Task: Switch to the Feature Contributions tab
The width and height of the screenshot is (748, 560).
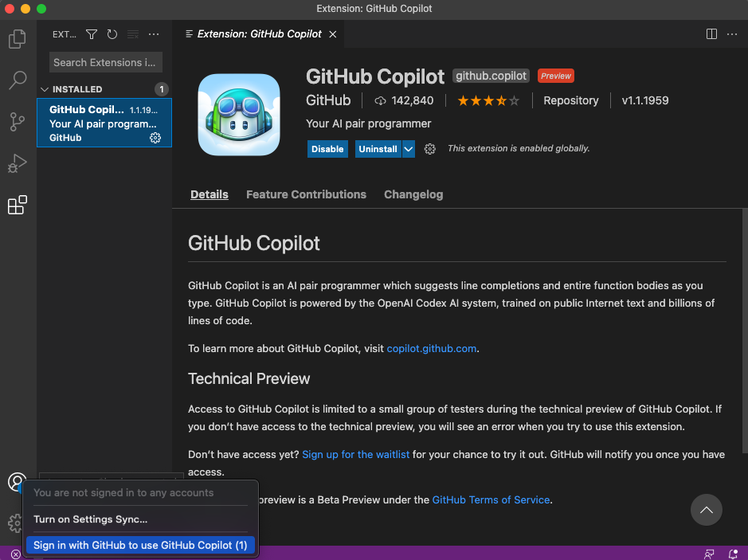Action: coord(306,194)
